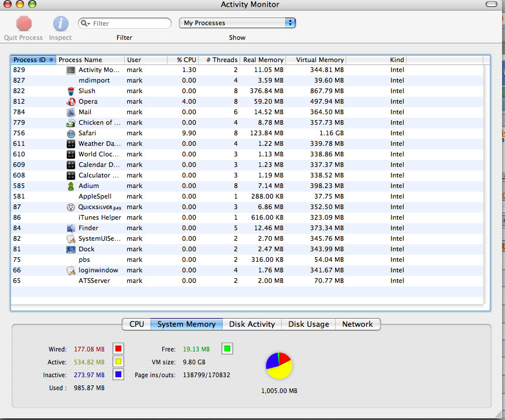505x420 pixels.
Task: Click Safari's 9.90 CPU value
Action: pos(189,134)
